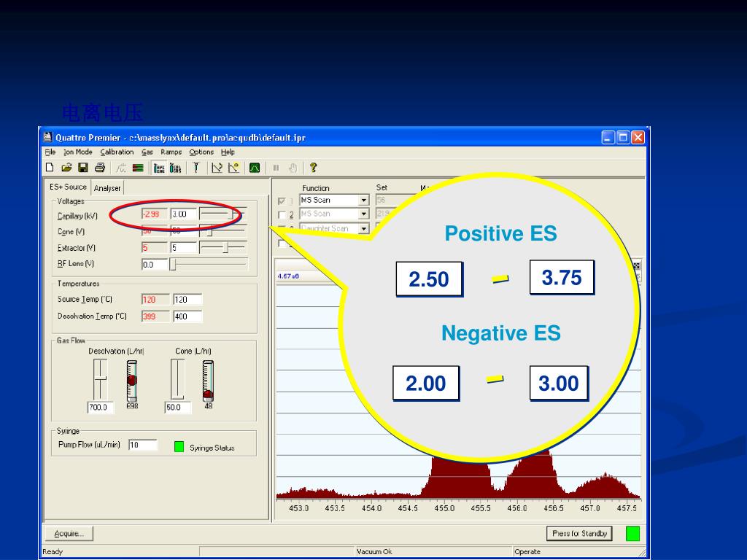
Task: Click the Capillary (kV) voltage slider
Action: click(222, 214)
